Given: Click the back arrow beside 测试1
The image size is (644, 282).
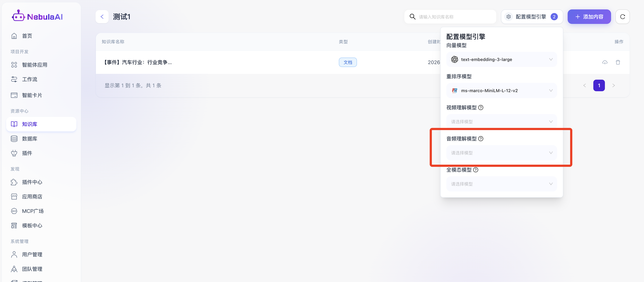Looking at the screenshot, I should coord(102,17).
